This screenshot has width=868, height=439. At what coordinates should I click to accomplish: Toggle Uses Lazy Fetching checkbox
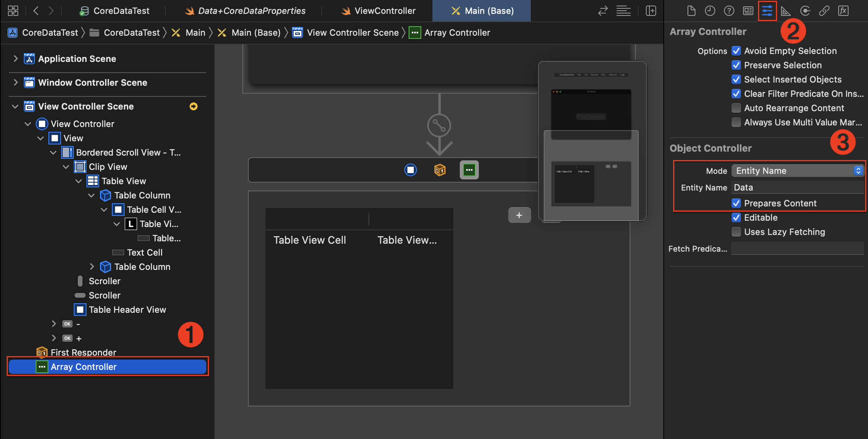point(736,232)
